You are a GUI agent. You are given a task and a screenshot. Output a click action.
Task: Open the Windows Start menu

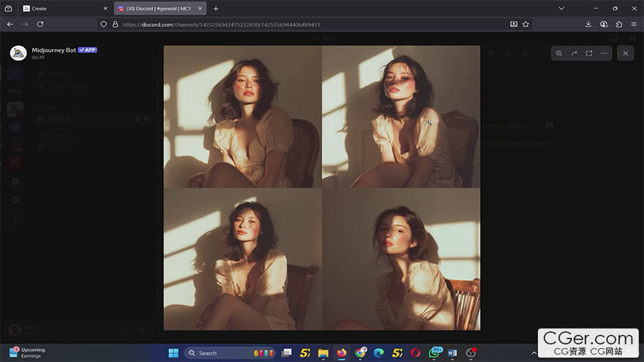(x=173, y=353)
